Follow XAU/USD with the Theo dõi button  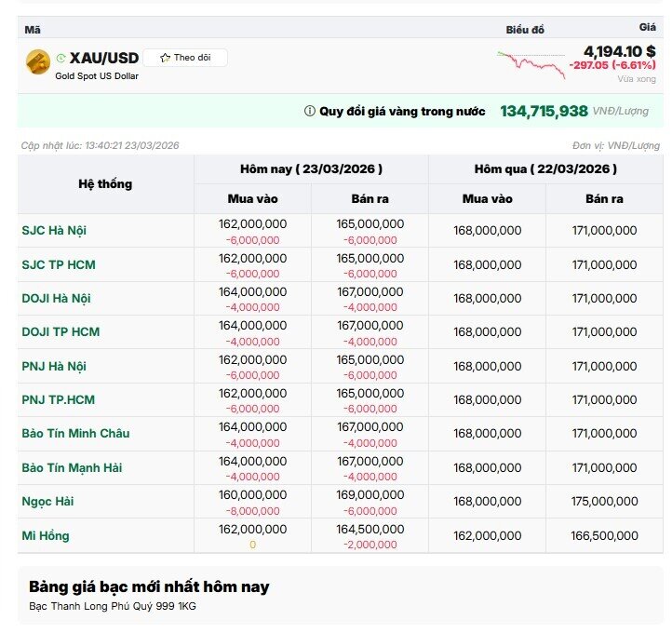pos(185,58)
